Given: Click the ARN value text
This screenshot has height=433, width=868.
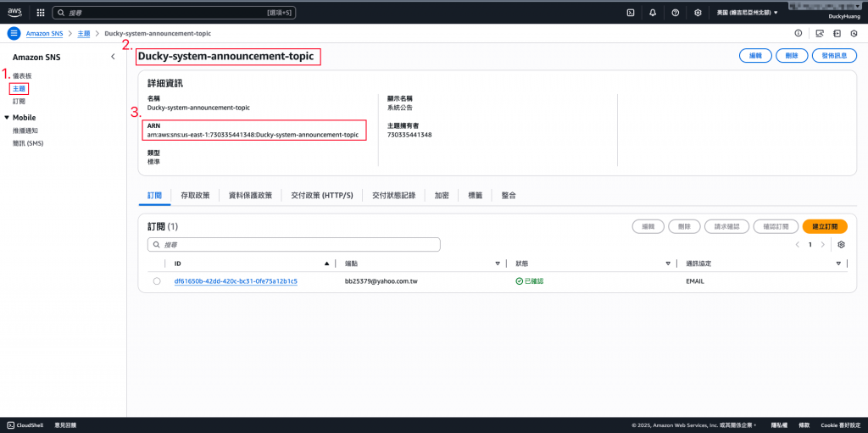Looking at the screenshot, I should 253,135.
